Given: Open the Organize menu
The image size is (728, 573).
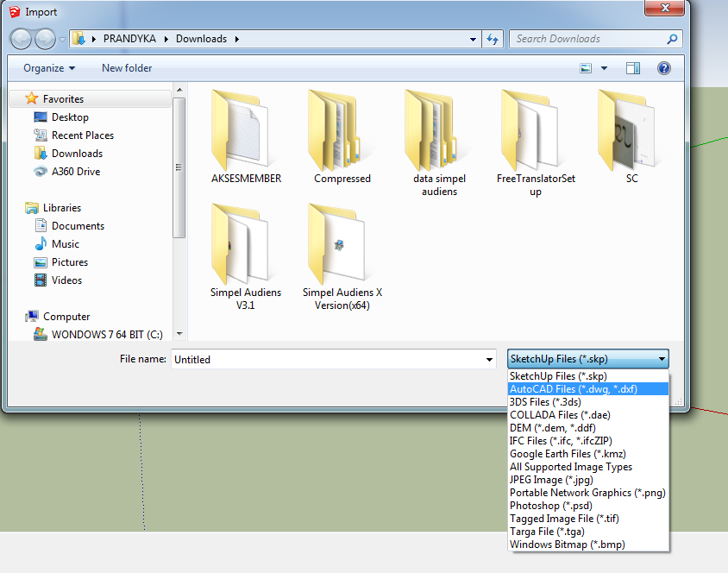Looking at the screenshot, I should 49,68.
